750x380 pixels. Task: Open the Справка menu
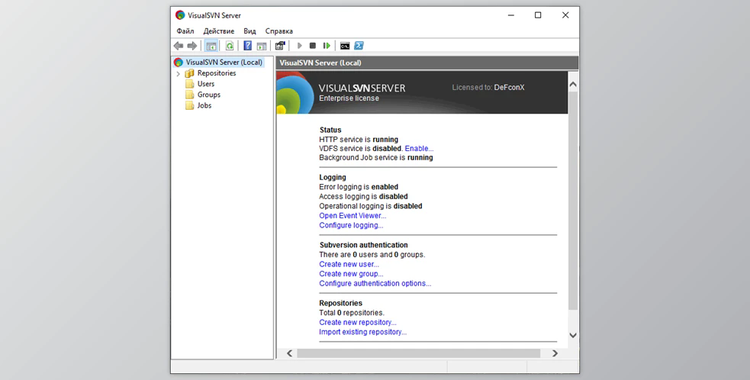[x=279, y=31]
